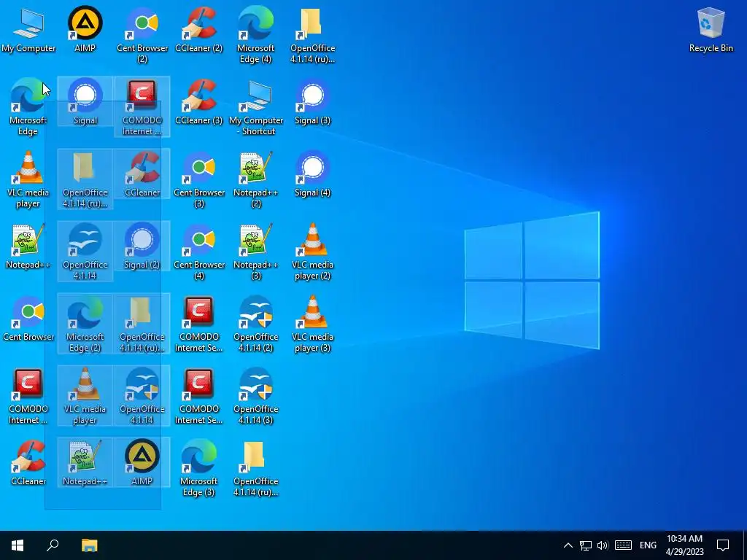Viewport: 747px width, 560px height.
Task: Select the VLC media player (2) shortcut
Action: pos(312,252)
